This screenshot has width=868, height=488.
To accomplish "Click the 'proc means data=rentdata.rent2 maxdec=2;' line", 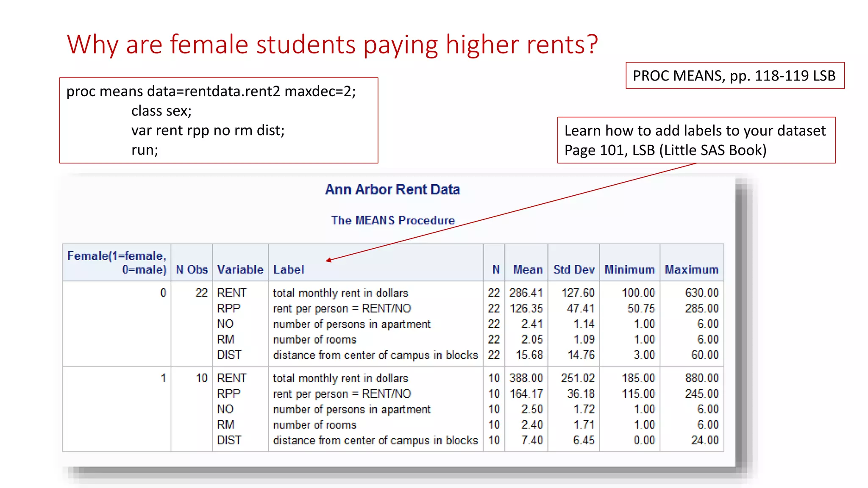I will pos(211,91).
